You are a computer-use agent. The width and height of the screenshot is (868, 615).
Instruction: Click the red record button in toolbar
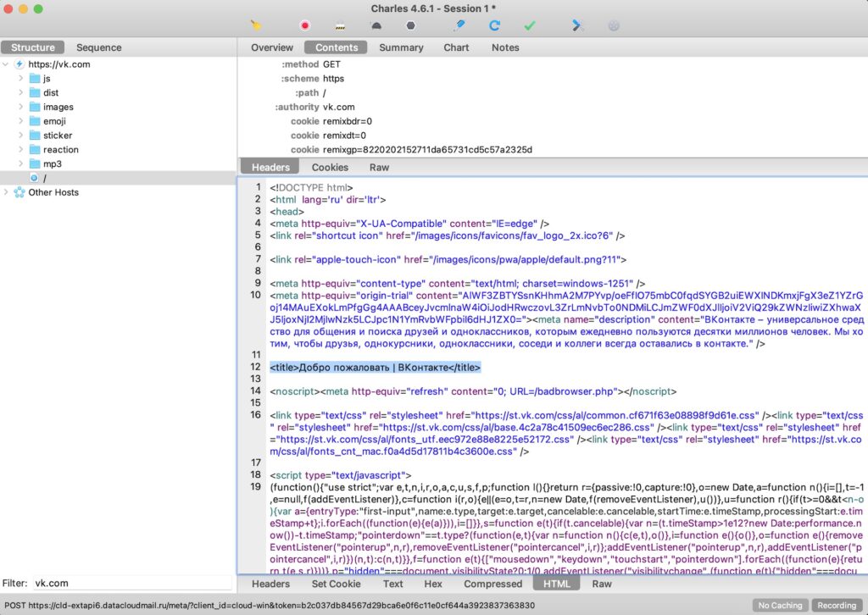click(305, 25)
